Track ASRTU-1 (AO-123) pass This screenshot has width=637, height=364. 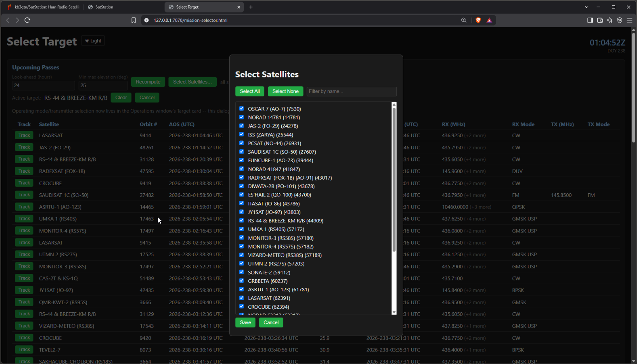pyautogui.click(x=24, y=207)
